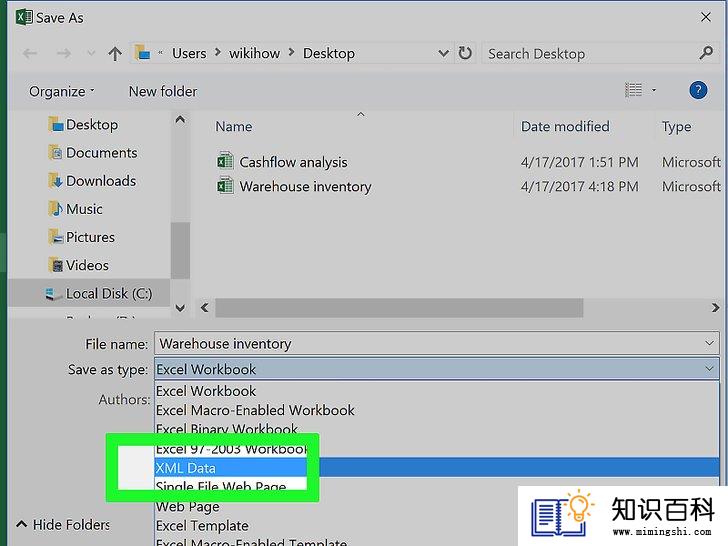Create a New folder
Viewport: 728px width, 546px height.
[x=163, y=91]
